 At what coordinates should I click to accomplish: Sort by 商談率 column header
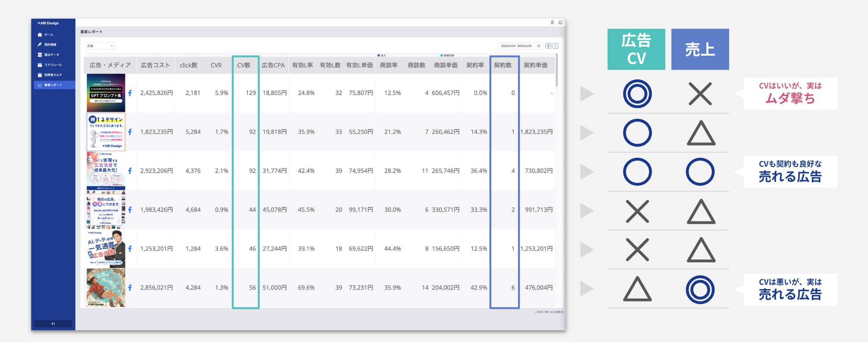pos(389,65)
